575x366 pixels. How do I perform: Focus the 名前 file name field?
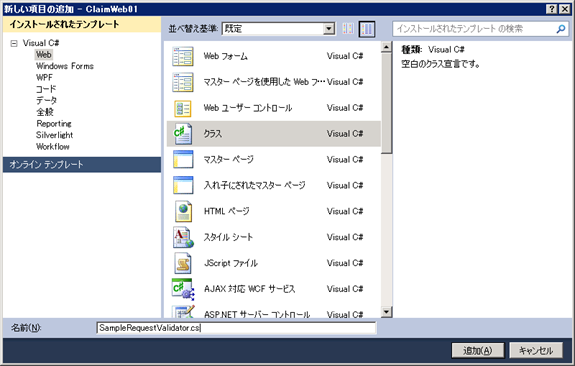pyautogui.click(x=237, y=328)
